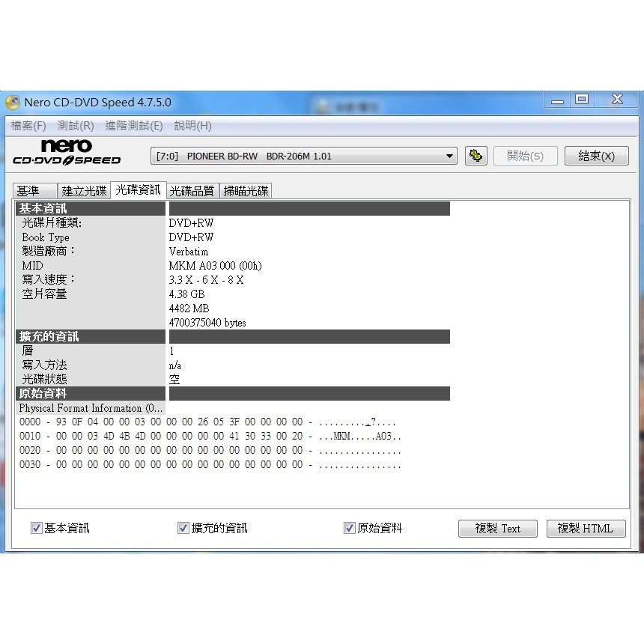The image size is (644, 644).
Task: Click the hex data row 0000
Action: (207, 422)
